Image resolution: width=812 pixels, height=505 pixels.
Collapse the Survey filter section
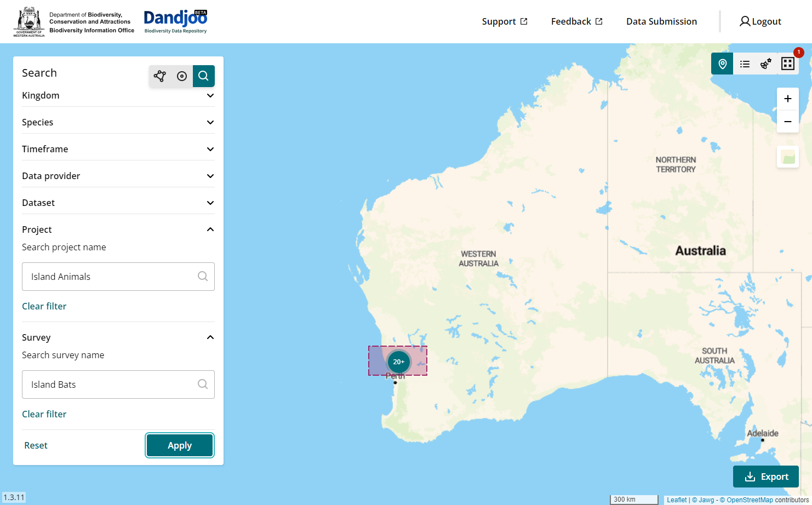[x=118, y=337]
